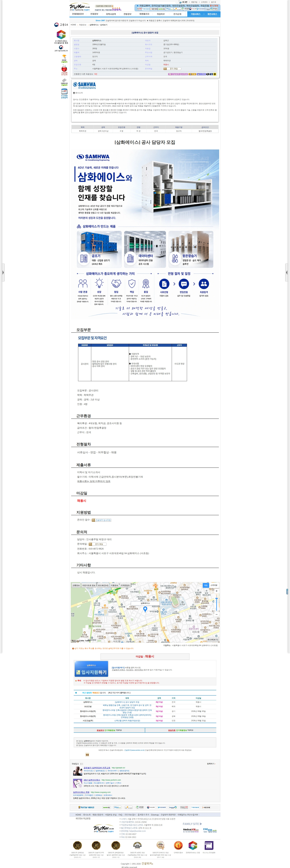Image resolution: width=290 pixels, height=868 pixels.
Task: Switch map to 스카이뷰 mode
Action: pos(214,585)
